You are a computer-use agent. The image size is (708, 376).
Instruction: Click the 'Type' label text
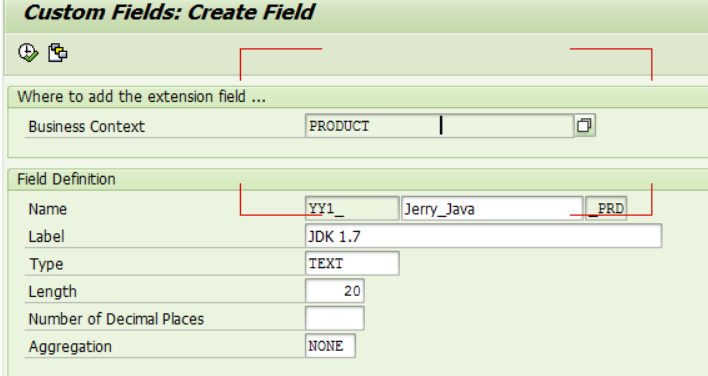[46, 264]
